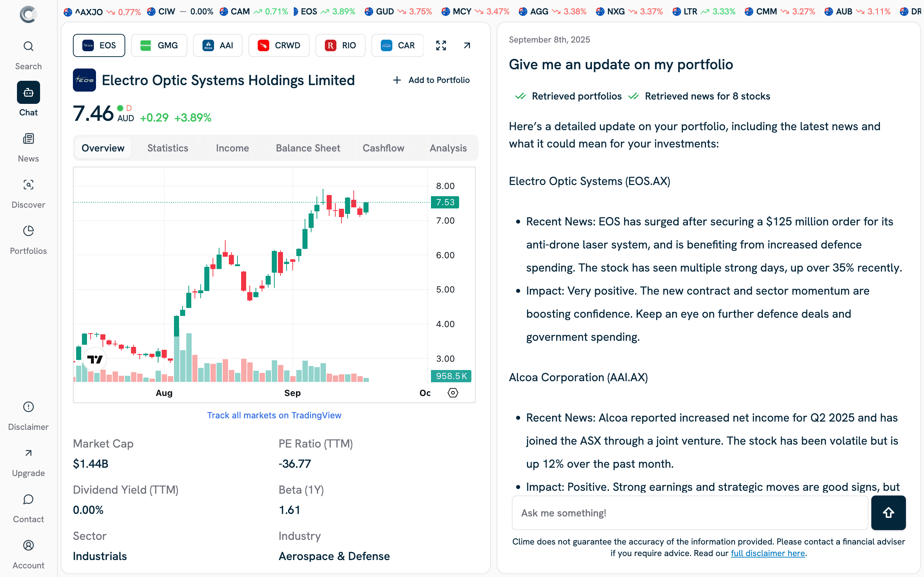Click the Upgrade arrow icon
The width and height of the screenshot is (924, 577).
tap(28, 453)
